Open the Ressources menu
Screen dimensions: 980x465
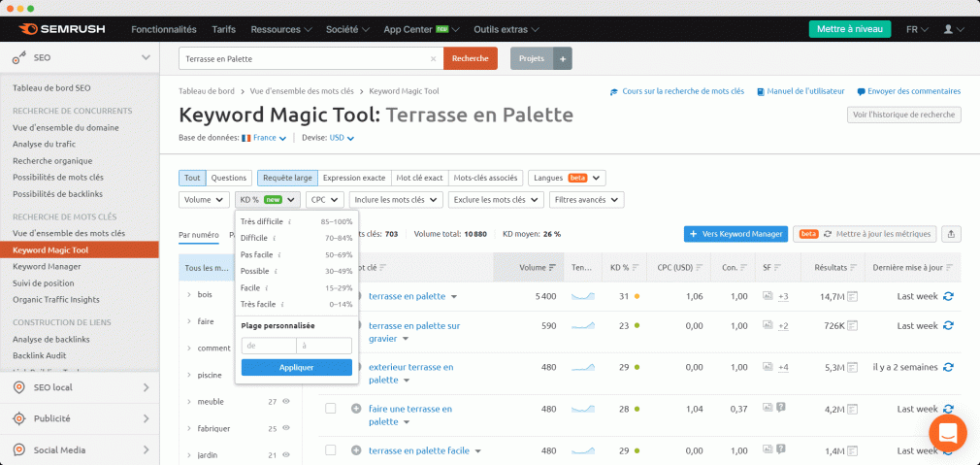[281, 29]
